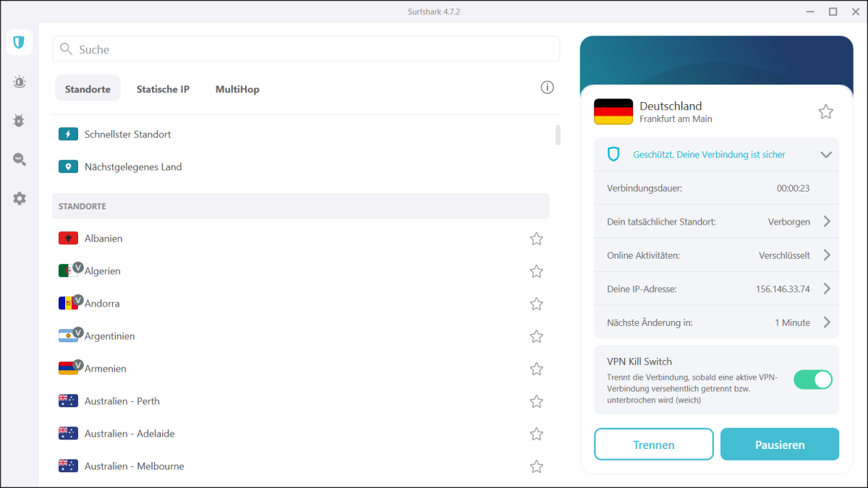The width and height of the screenshot is (868, 488).
Task: Click the pin icon of Nächstgelegenes Land
Action: pyautogui.click(x=69, y=167)
